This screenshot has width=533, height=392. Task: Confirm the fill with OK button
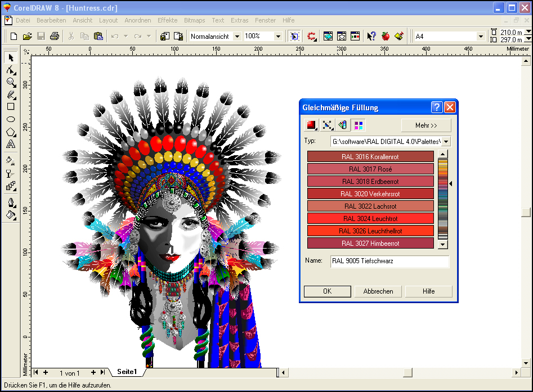(328, 291)
